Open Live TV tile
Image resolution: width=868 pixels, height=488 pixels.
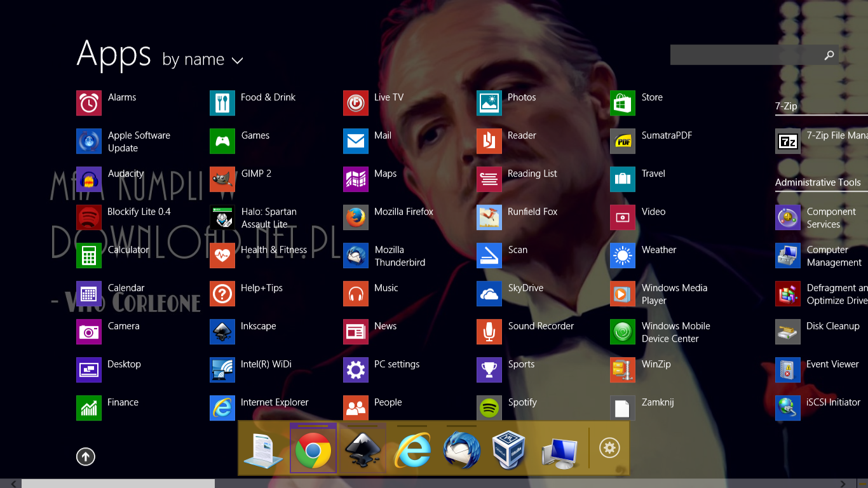coord(356,103)
